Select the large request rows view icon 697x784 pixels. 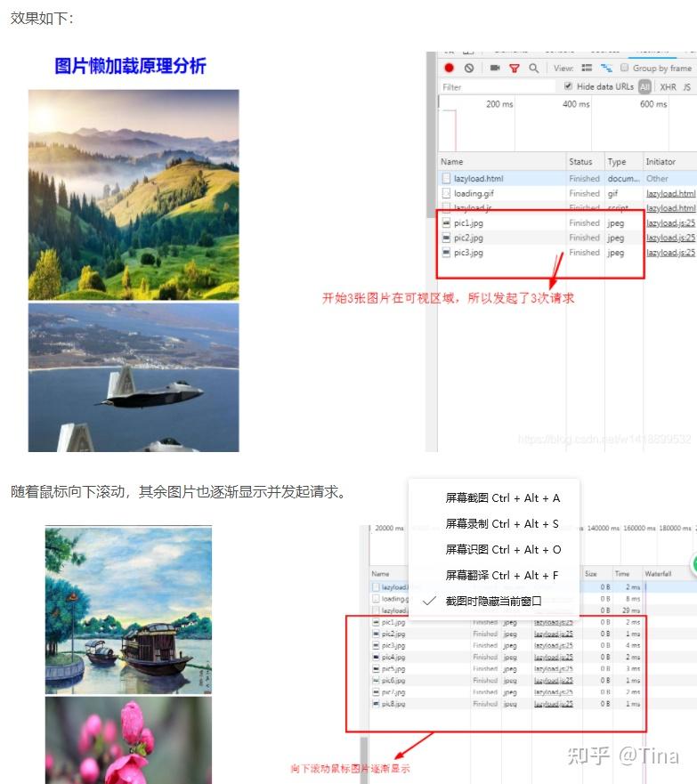pos(587,68)
